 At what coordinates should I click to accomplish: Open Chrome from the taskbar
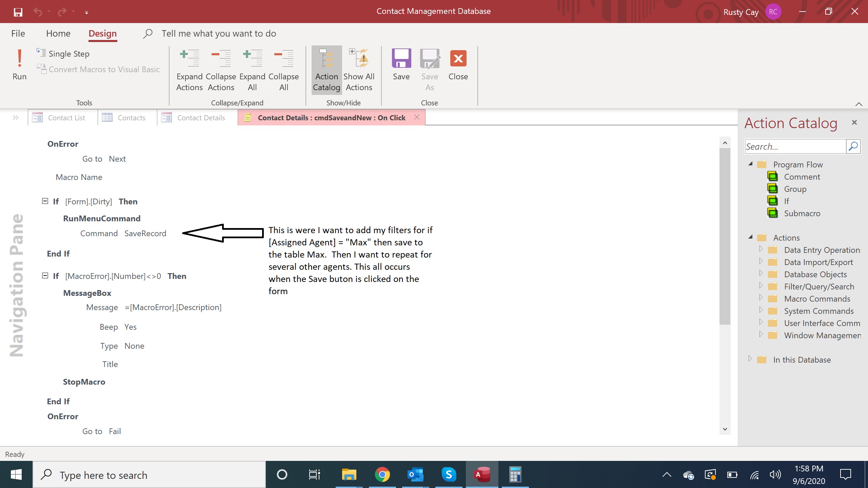click(382, 475)
